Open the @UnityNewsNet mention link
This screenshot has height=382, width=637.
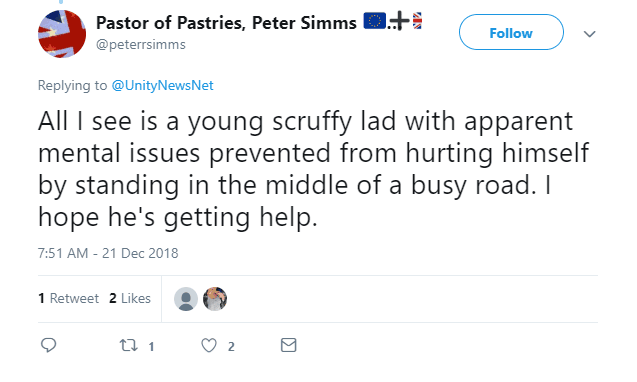coord(162,85)
